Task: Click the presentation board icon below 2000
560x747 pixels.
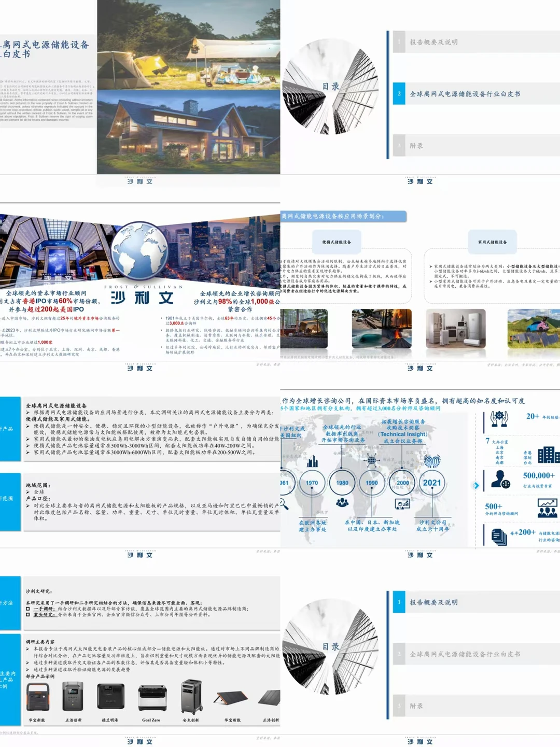Action: tap(402, 503)
